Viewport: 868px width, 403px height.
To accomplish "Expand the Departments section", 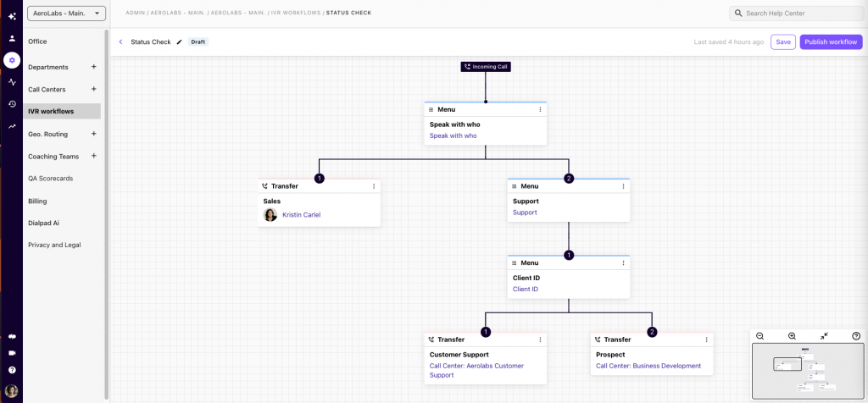I will pyautogui.click(x=93, y=67).
